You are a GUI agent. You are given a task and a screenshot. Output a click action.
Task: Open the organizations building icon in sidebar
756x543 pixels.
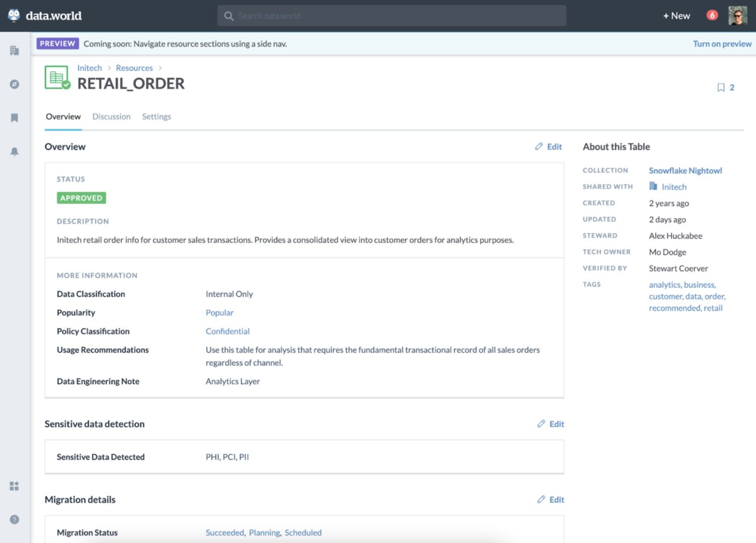coord(15,51)
